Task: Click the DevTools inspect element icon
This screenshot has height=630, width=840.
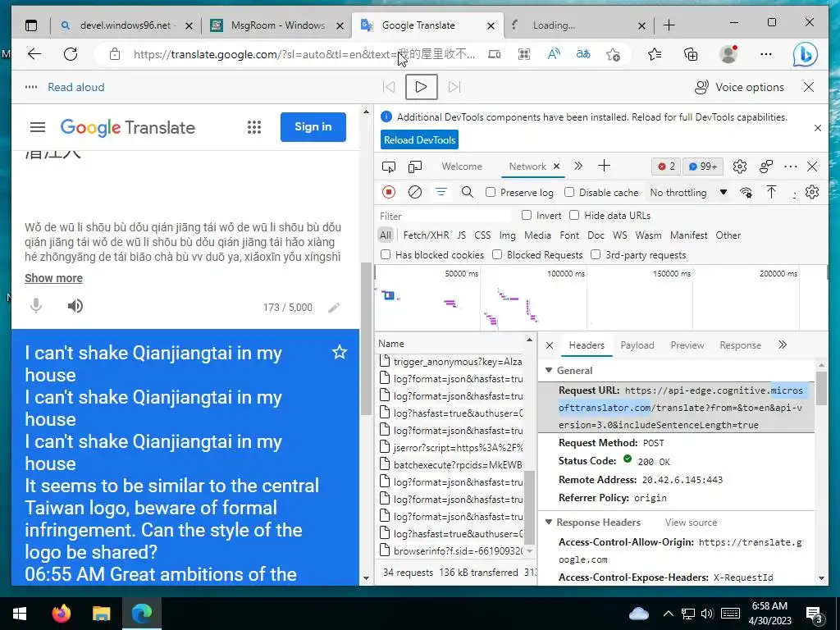Action: point(388,167)
